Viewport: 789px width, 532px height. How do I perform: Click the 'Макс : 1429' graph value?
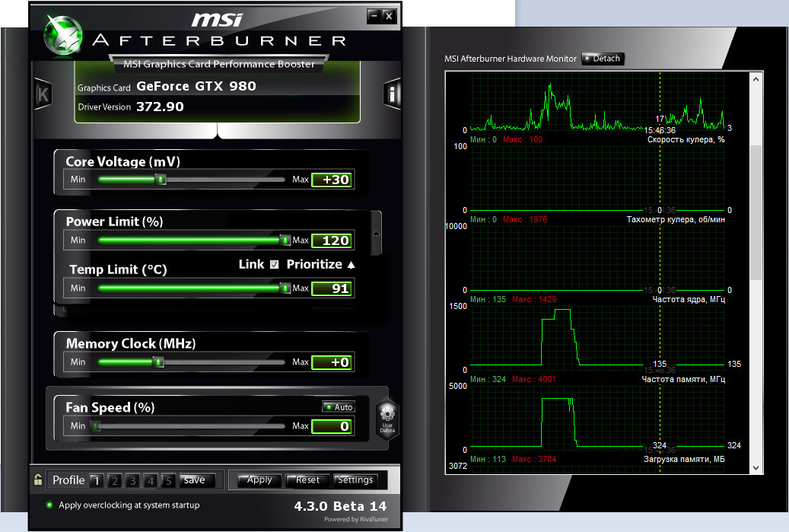click(x=534, y=299)
